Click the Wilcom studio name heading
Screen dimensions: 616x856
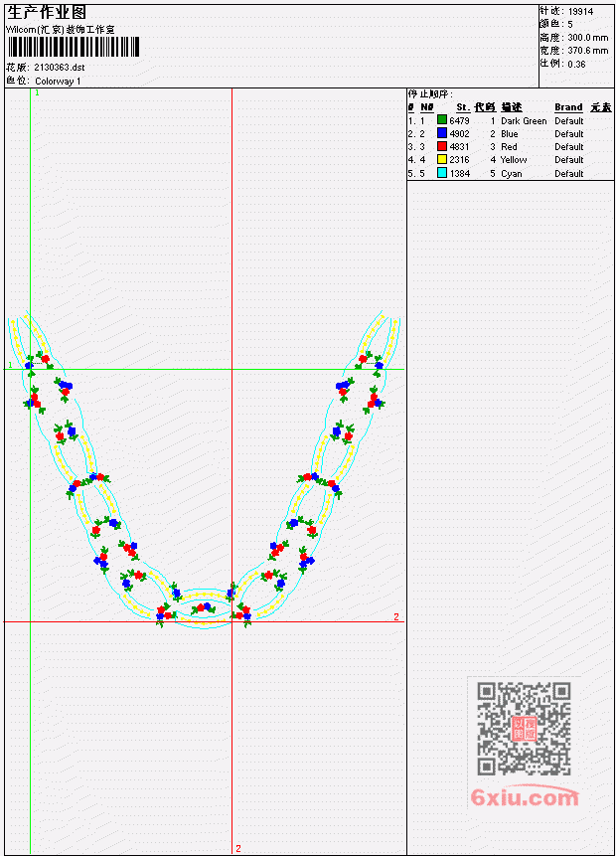click(x=60, y=30)
